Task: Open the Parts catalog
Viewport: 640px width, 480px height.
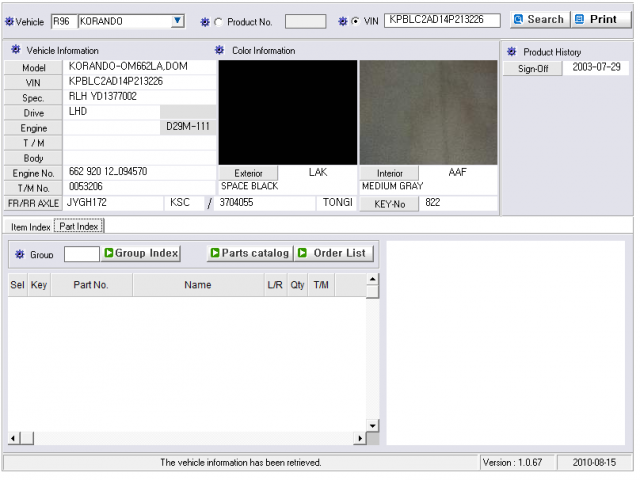Action: (250, 253)
